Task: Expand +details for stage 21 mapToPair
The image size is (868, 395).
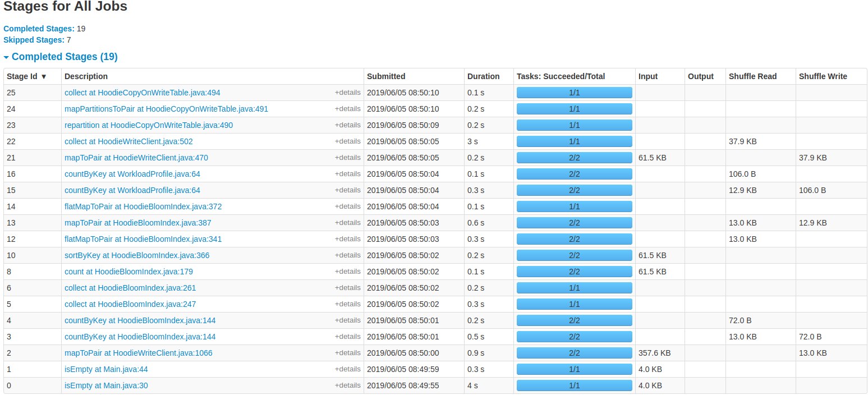Action: coord(348,158)
